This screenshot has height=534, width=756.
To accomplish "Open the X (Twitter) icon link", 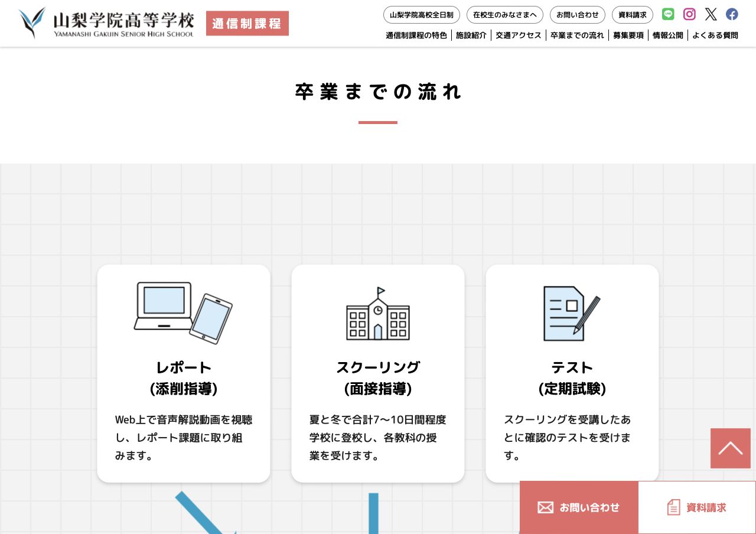I will [711, 14].
